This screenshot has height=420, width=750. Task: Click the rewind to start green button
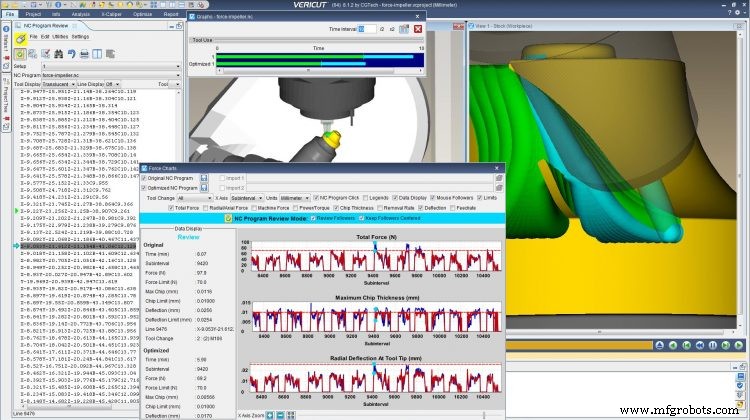click(686, 345)
